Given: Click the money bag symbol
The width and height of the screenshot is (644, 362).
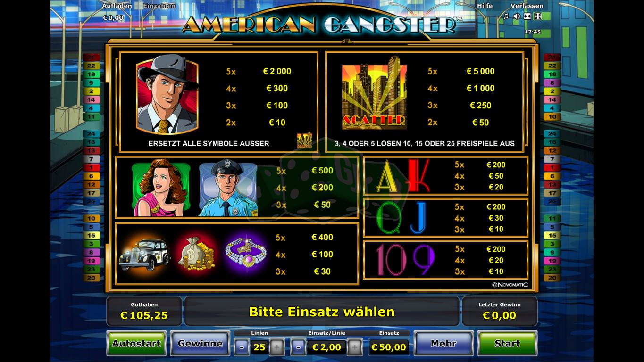Looking at the screenshot, I should click(197, 253).
